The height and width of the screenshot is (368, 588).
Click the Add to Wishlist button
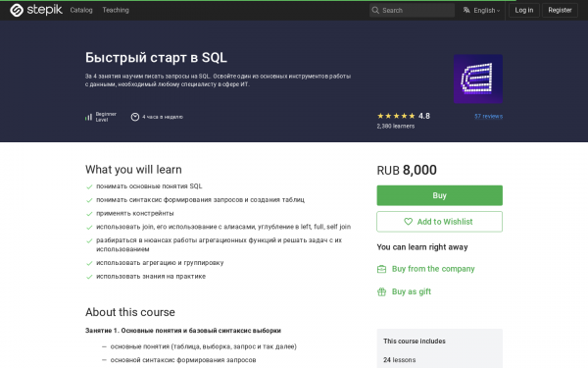tap(439, 222)
